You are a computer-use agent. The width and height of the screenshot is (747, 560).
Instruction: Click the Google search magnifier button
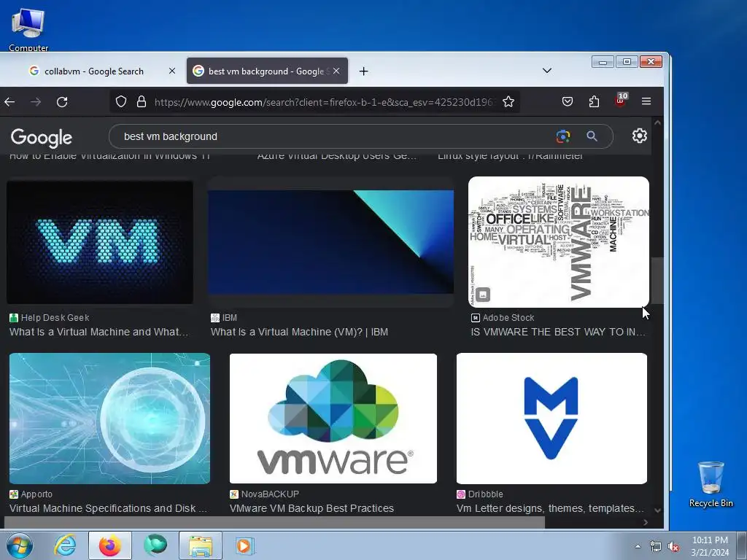592,136
